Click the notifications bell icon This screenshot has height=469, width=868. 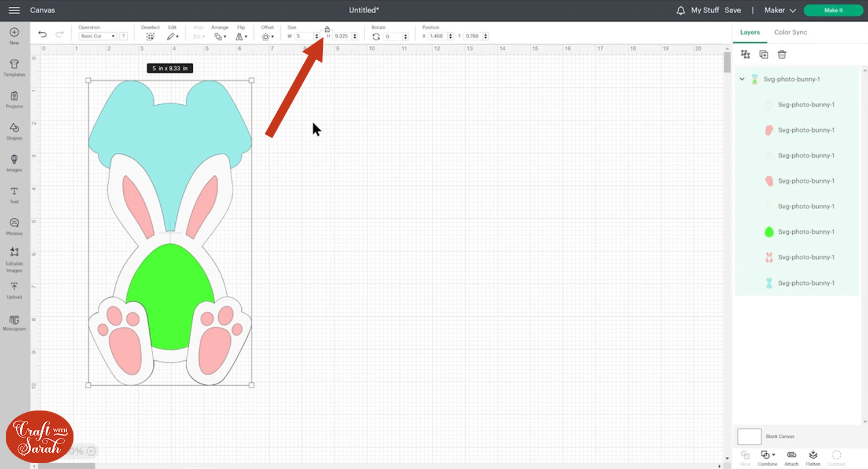click(681, 10)
